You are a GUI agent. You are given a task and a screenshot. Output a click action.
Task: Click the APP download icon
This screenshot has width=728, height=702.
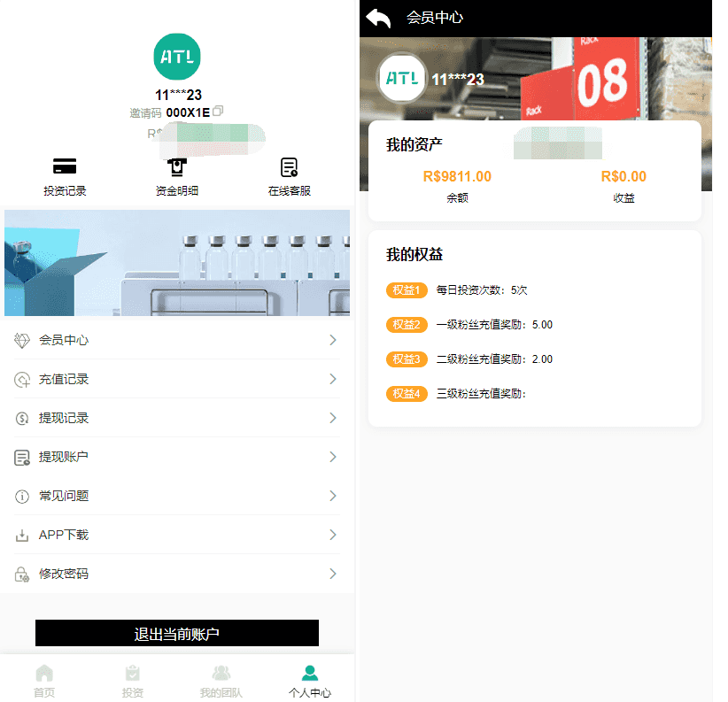coord(22,535)
